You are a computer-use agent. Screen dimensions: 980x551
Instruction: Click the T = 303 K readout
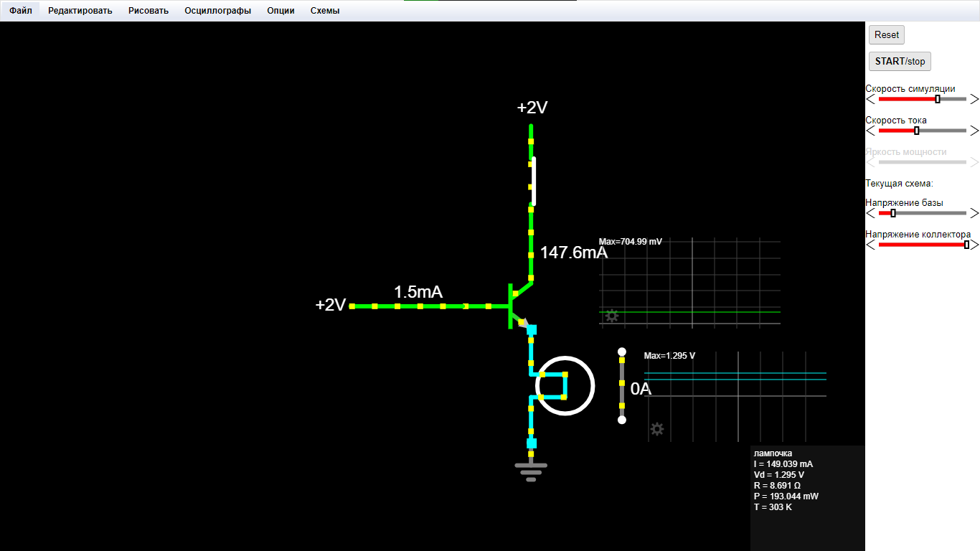coord(773,507)
